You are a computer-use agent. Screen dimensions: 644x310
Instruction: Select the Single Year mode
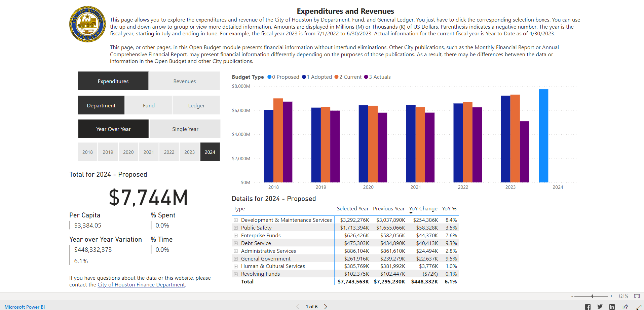click(x=185, y=129)
